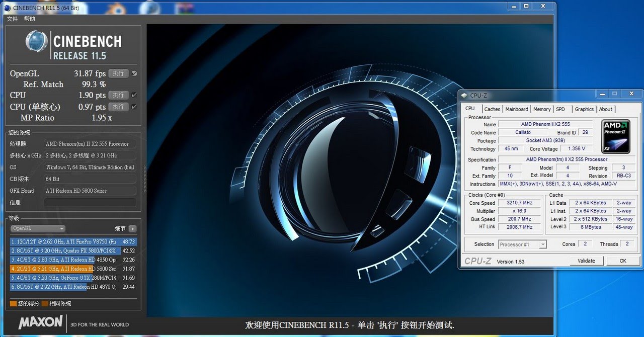The height and width of the screenshot is (337, 644).
Task: Click the OpenGL score 31.87 fps
Action: coord(90,73)
